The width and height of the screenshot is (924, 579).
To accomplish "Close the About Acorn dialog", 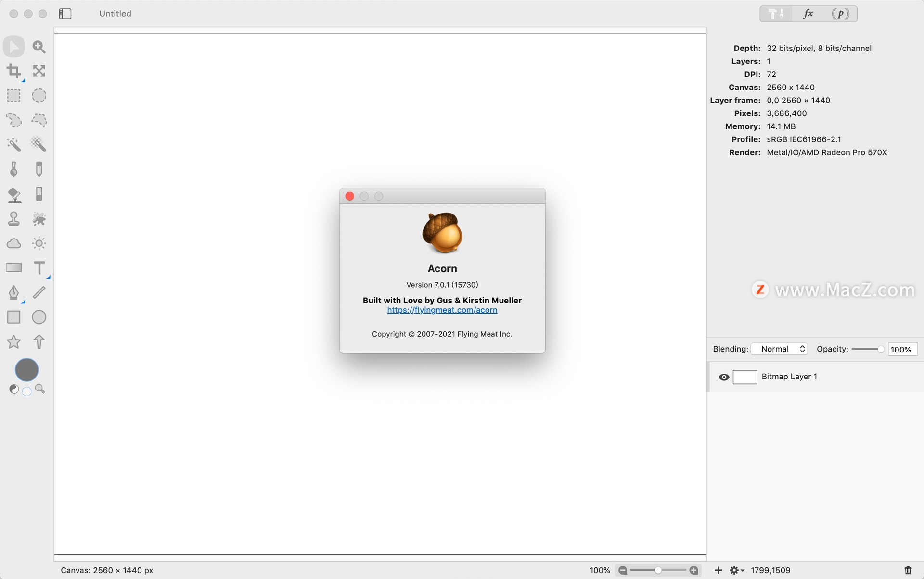I will click(350, 196).
